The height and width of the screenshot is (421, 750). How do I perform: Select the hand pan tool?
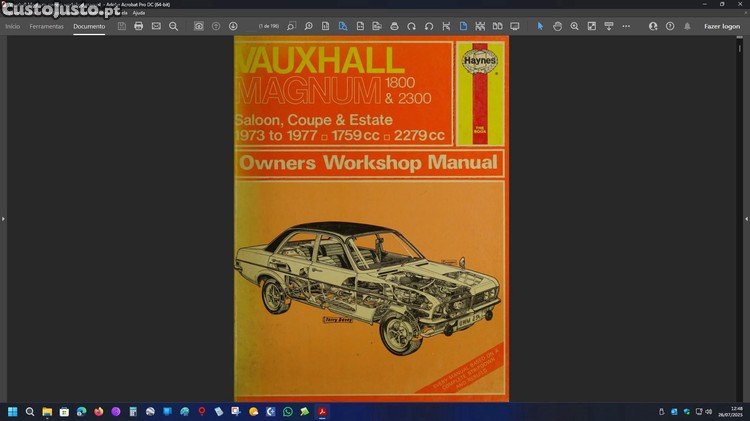[557, 26]
